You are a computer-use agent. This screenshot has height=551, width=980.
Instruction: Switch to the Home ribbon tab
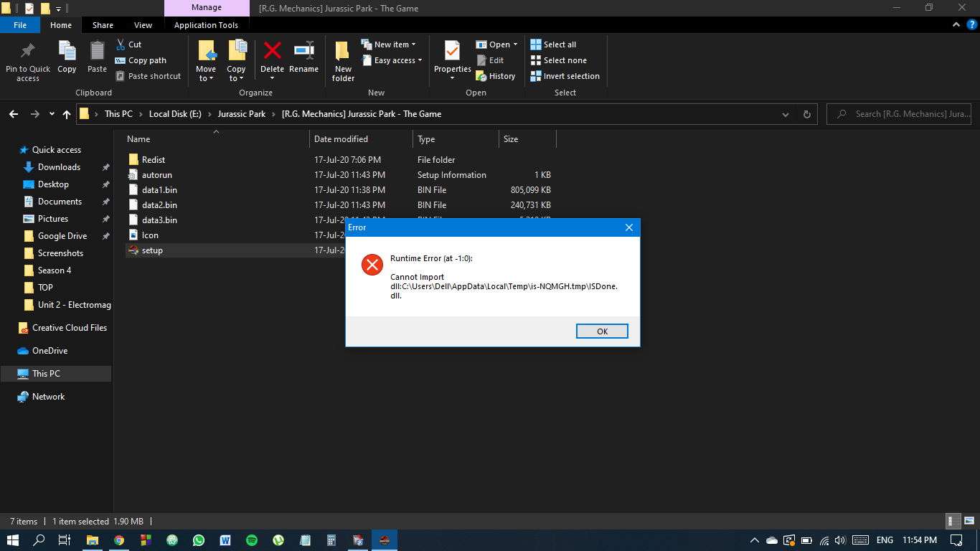61,25
